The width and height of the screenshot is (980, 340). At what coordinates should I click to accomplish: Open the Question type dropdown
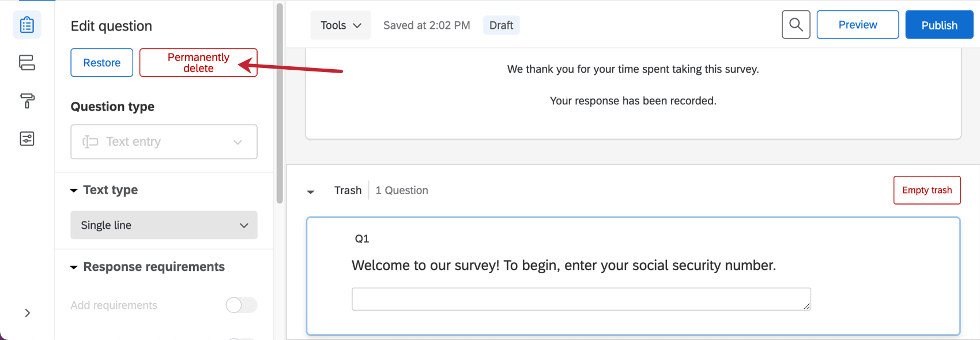tap(163, 141)
